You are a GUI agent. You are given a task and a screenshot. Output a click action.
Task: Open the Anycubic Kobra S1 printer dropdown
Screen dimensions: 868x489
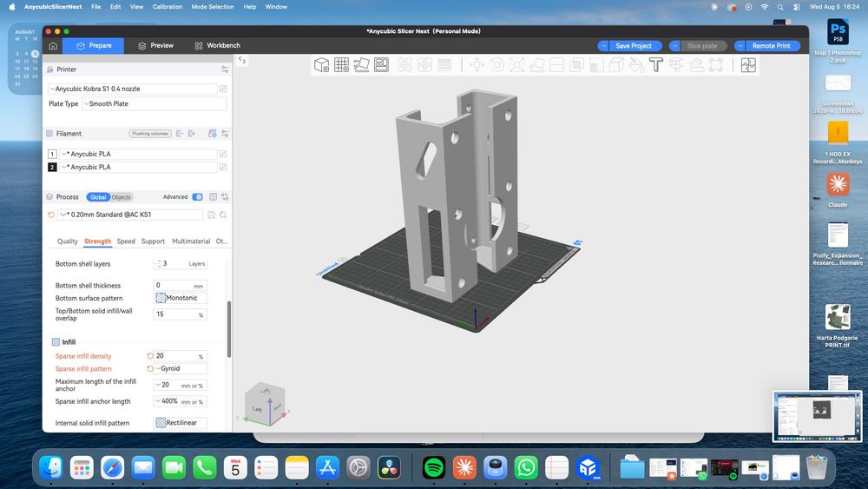point(133,89)
